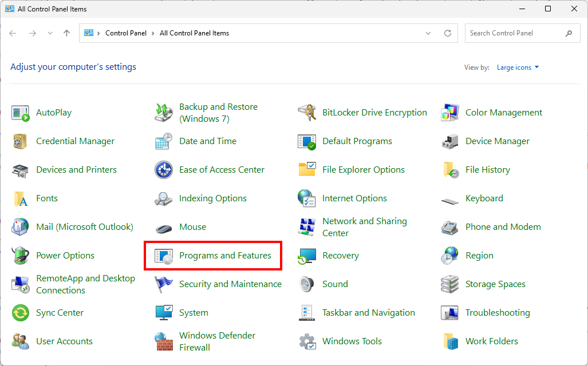The width and height of the screenshot is (588, 366).
Task: Expand the recent locations chevron
Action: 50,33
